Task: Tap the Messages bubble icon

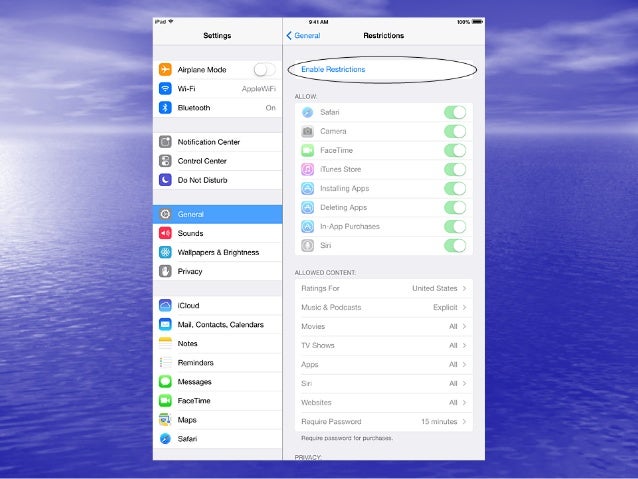Action: pyautogui.click(x=165, y=382)
